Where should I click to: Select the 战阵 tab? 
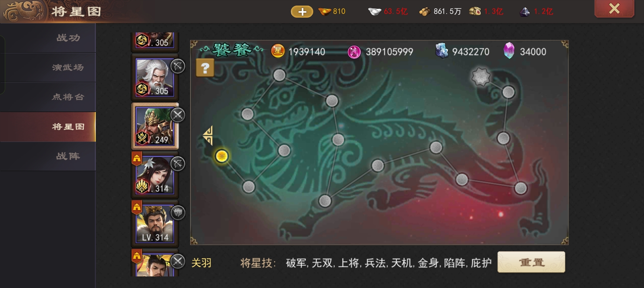[x=68, y=156]
